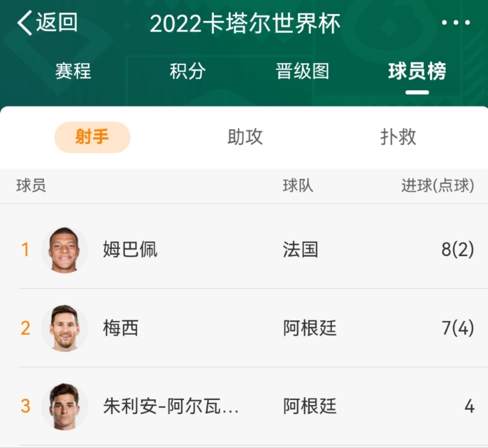Open 姆巴佩 player profile

pyautogui.click(x=130, y=249)
